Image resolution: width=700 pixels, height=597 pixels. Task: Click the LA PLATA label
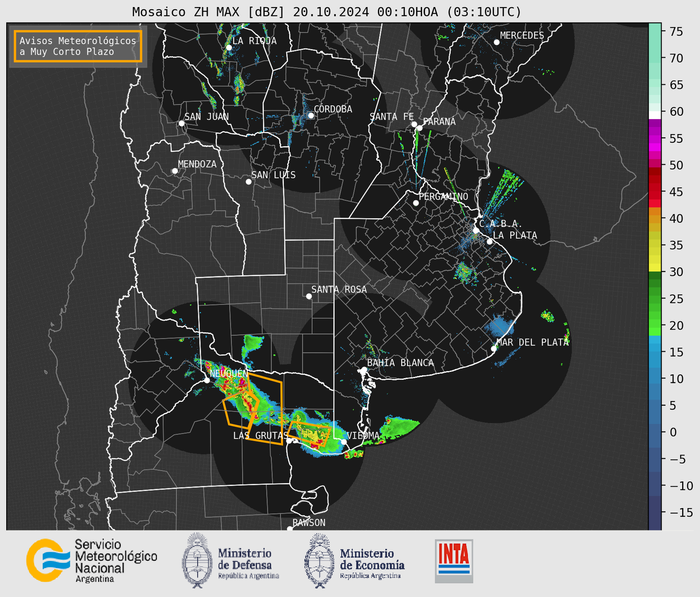[515, 235]
